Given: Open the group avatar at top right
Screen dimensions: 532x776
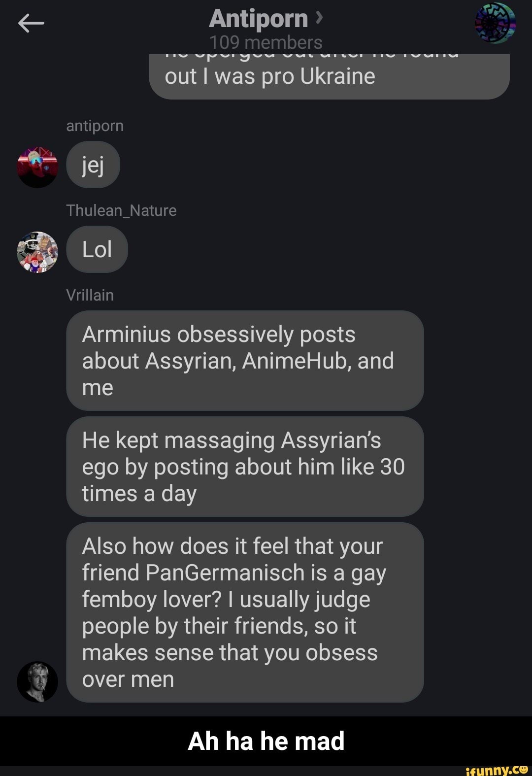Looking at the screenshot, I should [495, 23].
